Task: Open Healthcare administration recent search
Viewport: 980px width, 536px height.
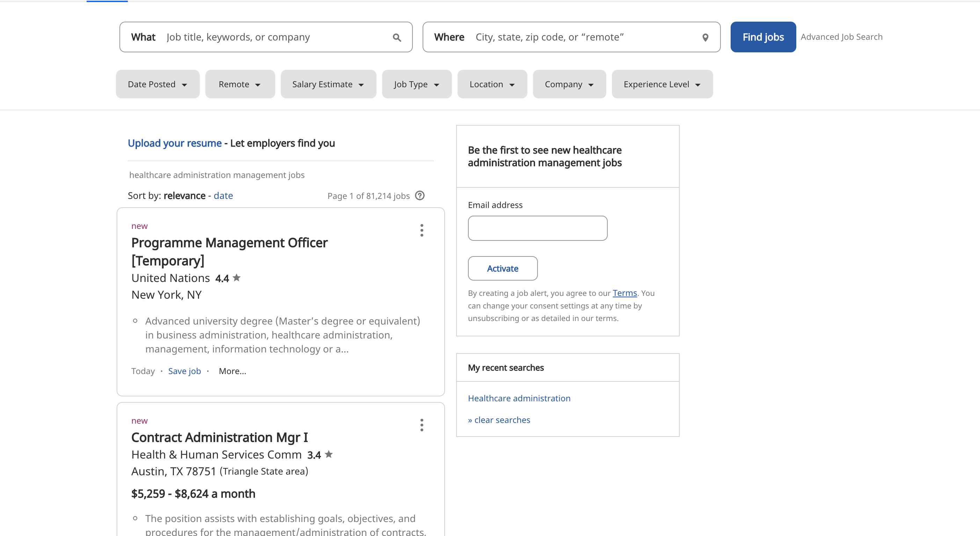Action: tap(519, 398)
